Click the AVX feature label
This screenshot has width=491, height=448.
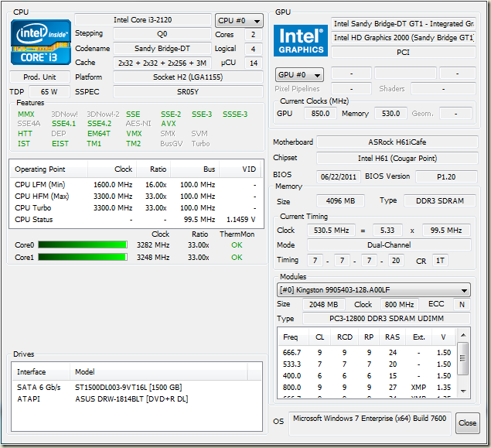pos(169,124)
